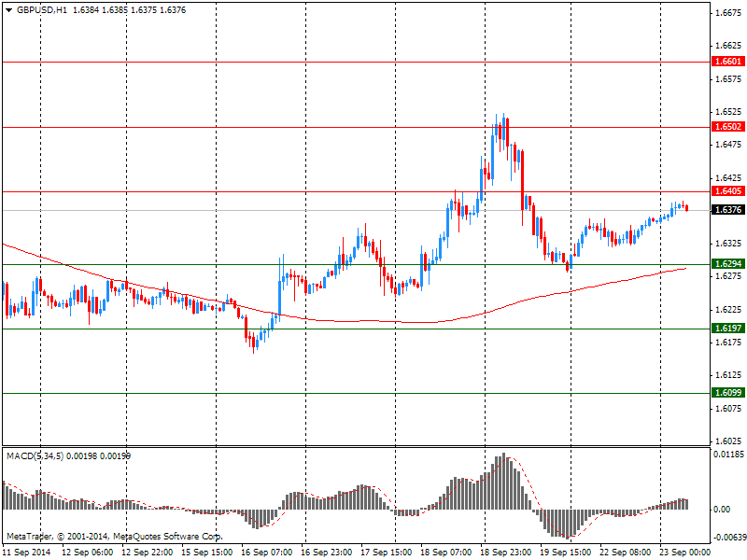
Task: Expand the GBPUSD,H1 chart title arrow
Action: click(8, 10)
